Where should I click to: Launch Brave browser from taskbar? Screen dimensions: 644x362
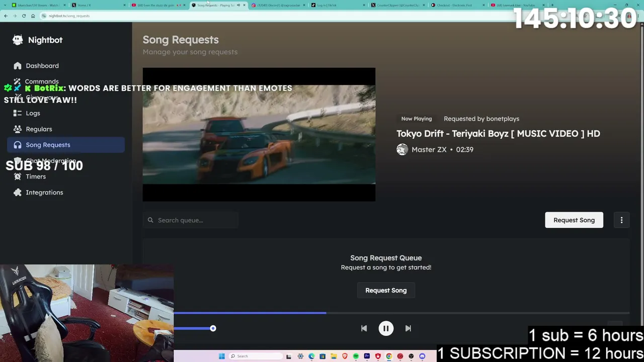pos(345,356)
